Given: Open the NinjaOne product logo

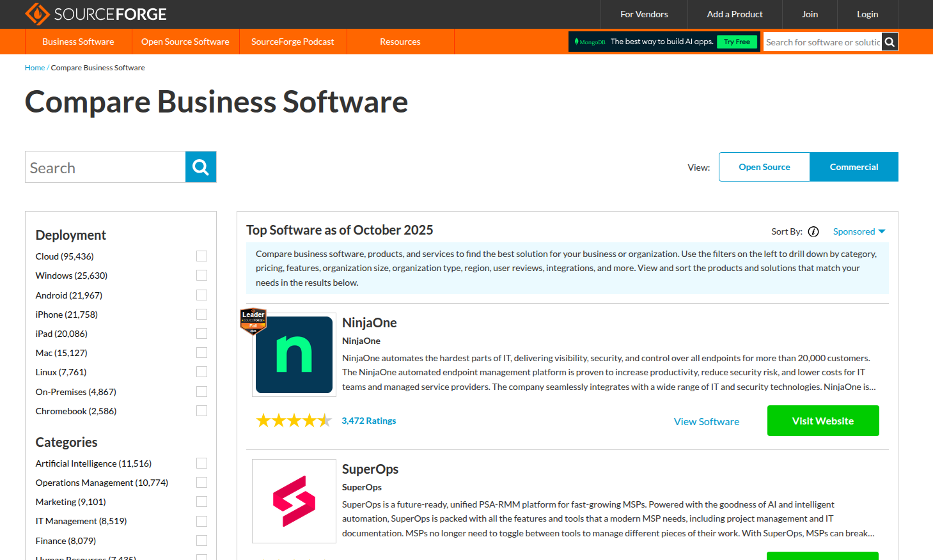Looking at the screenshot, I should pos(294,355).
